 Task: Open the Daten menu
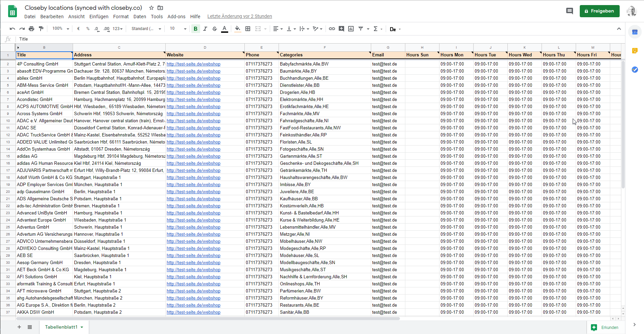(x=140, y=17)
